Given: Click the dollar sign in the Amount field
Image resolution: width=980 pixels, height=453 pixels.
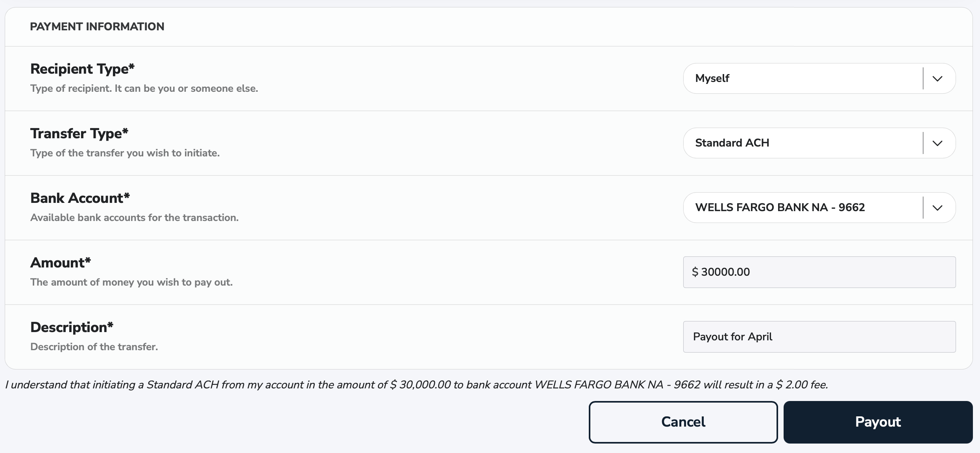Looking at the screenshot, I should click(x=695, y=272).
